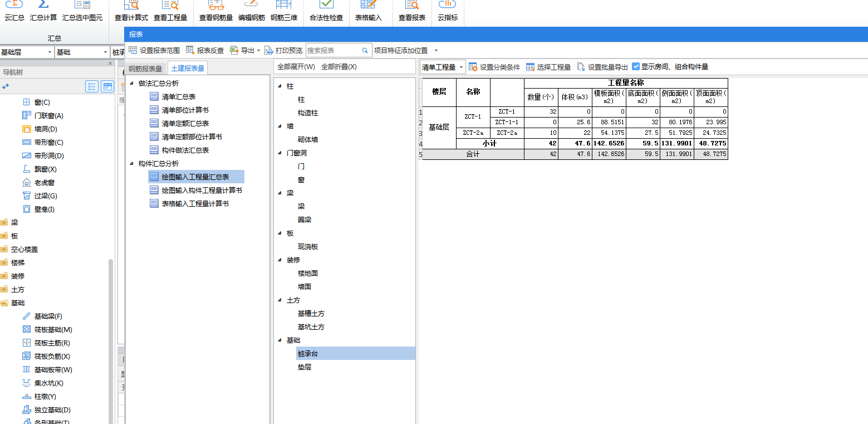Select 垫层 under 基础
868x424 pixels.
click(x=305, y=367)
